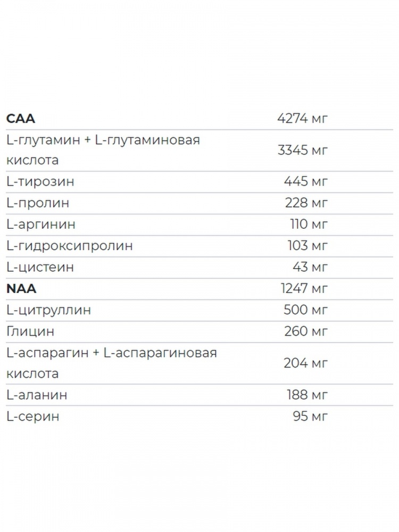Click the L-аргинин row label

point(40,225)
